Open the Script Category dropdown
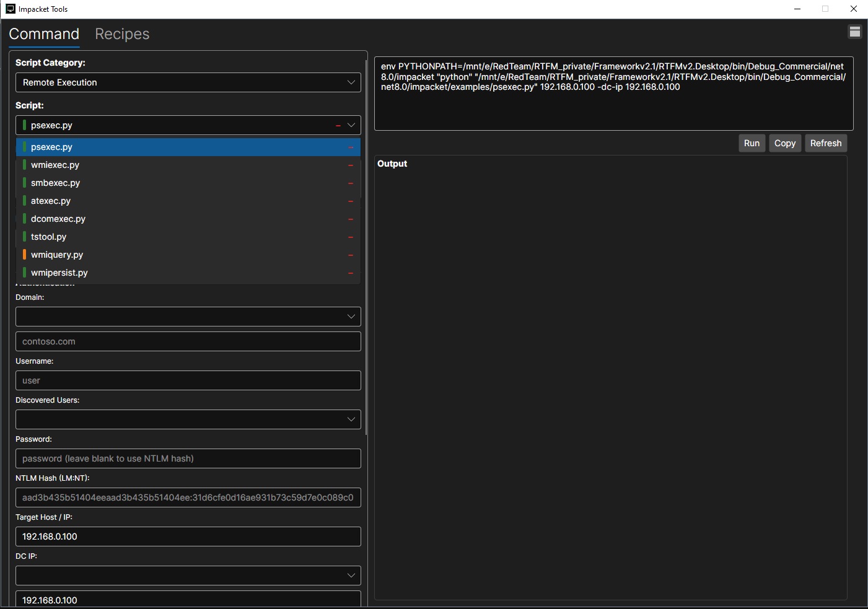The width and height of the screenshot is (868, 609). click(188, 82)
